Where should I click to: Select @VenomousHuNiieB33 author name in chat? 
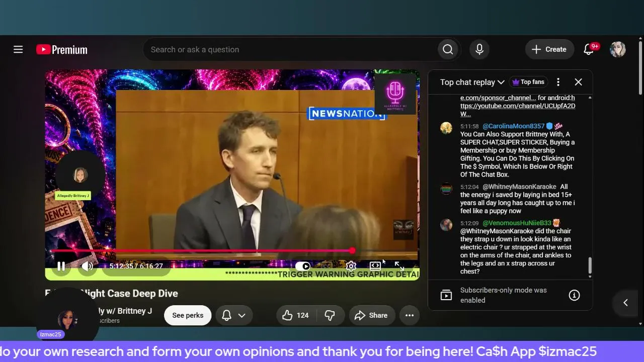point(517,223)
